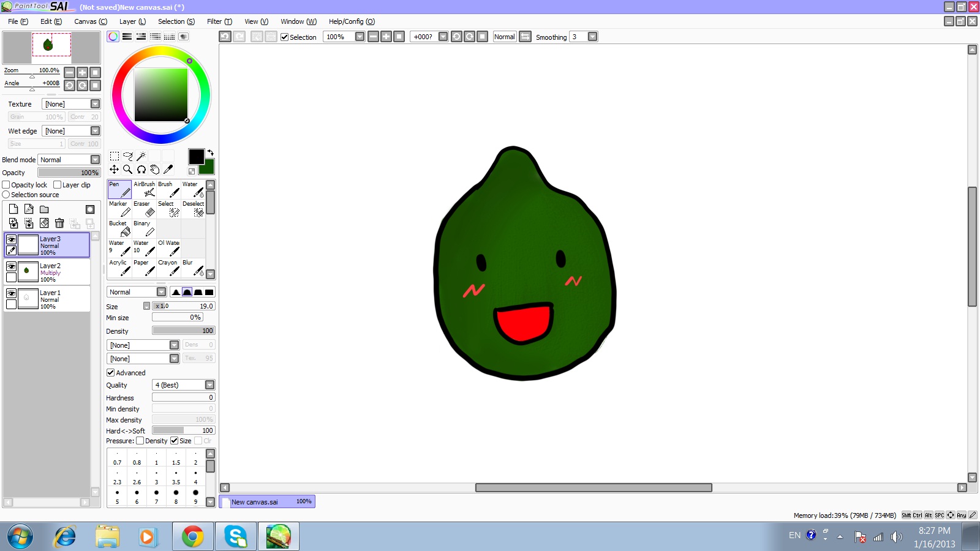Open the Canvas menu
The height and width of the screenshot is (551, 980).
tap(90, 21)
